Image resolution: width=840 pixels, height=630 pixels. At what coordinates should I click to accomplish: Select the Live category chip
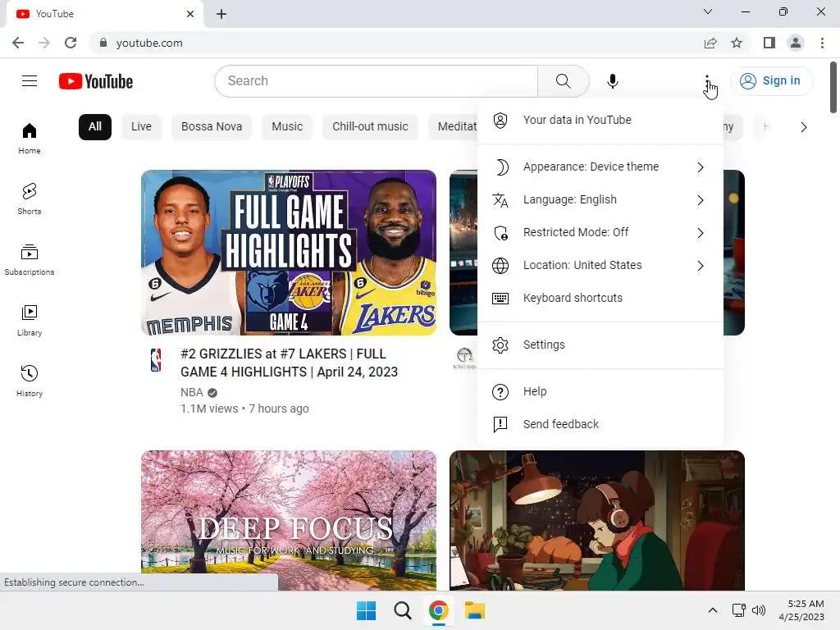point(141,127)
